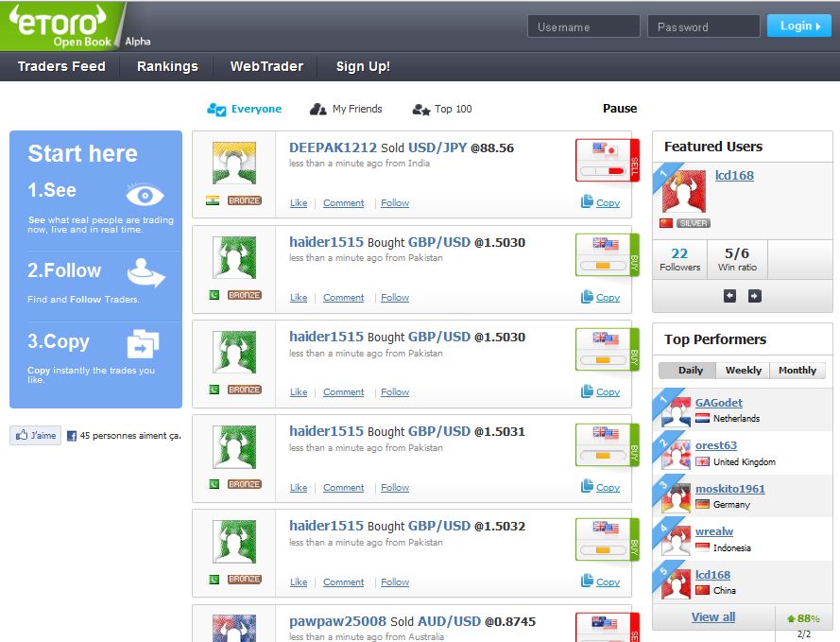This screenshot has width=840, height=642.
Task: Click the SELL USD/JPY trade badge
Action: click(x=608, y=160)
